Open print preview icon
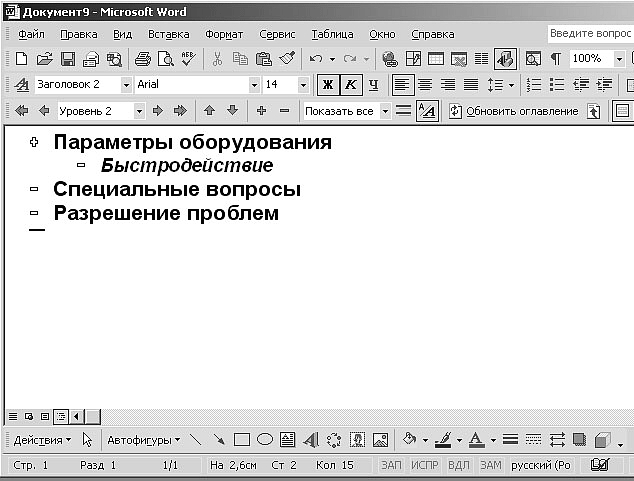 (165, 59)
